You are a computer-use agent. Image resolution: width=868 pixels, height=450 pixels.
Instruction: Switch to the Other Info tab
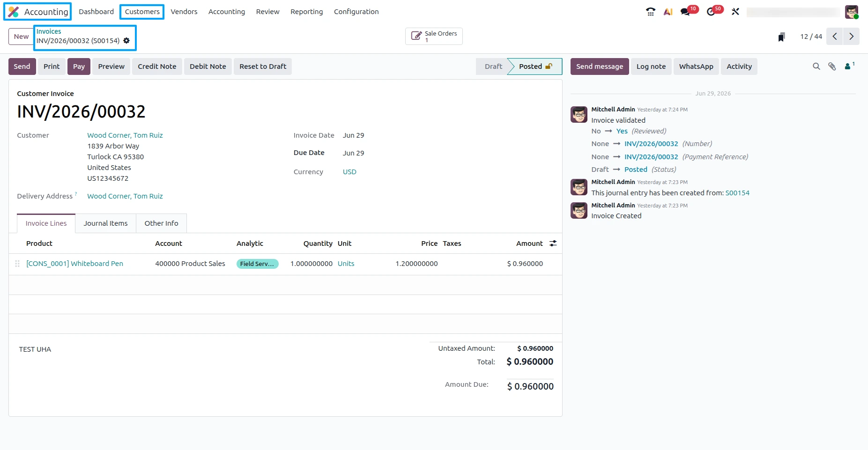coord(161,223)
